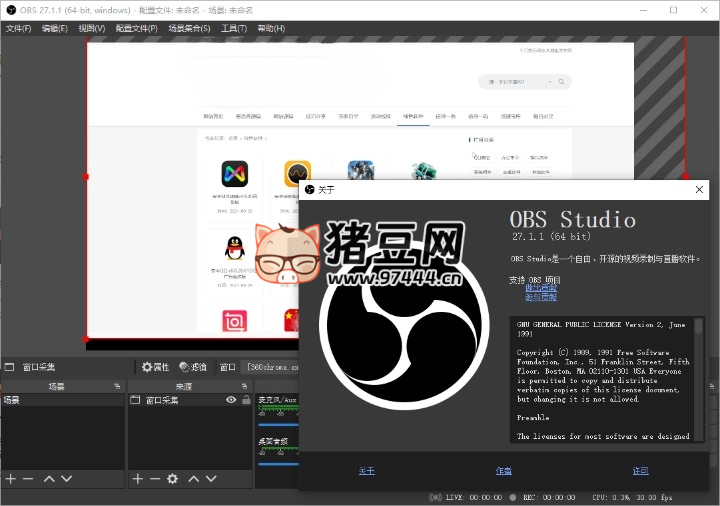Click the license text scrollbar in About dialog
Image resolution: width=720 pixels, height=506 pixels.
tap(699, 380)
